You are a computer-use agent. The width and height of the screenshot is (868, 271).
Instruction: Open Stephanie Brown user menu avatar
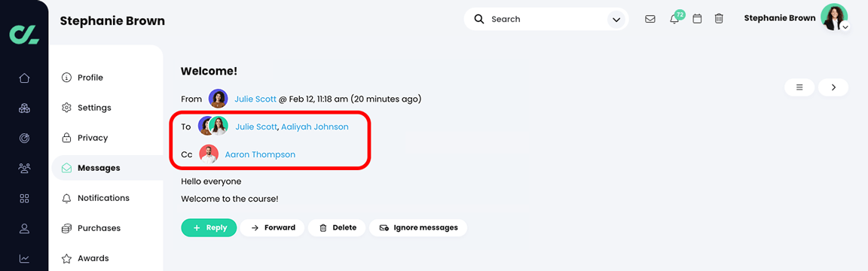[x=833, y=18]
